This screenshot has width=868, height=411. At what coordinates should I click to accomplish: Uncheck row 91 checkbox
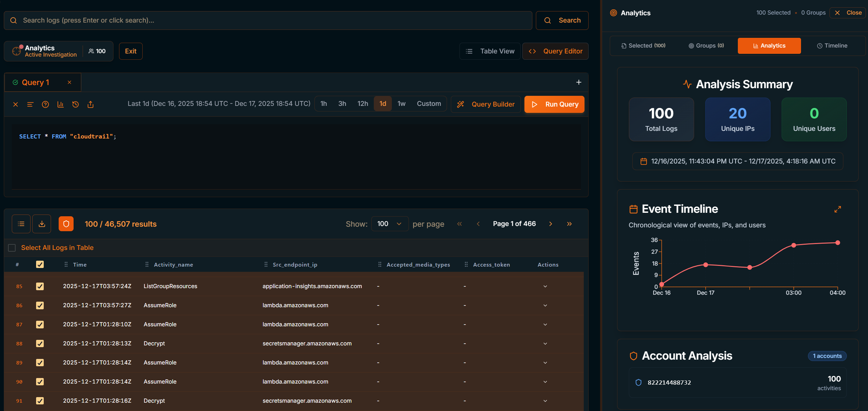pyautogui.click(x=40, y=401)
